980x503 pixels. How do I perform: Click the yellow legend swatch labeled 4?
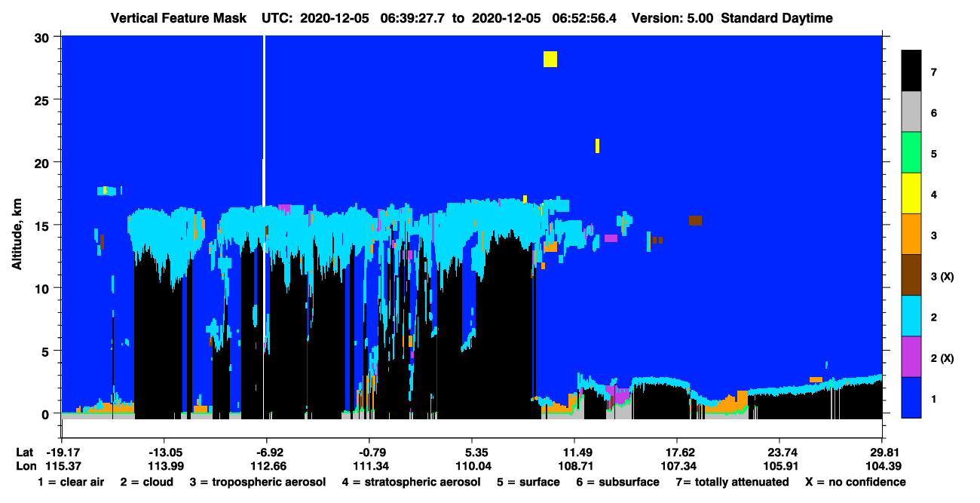(x=911, y=194)
